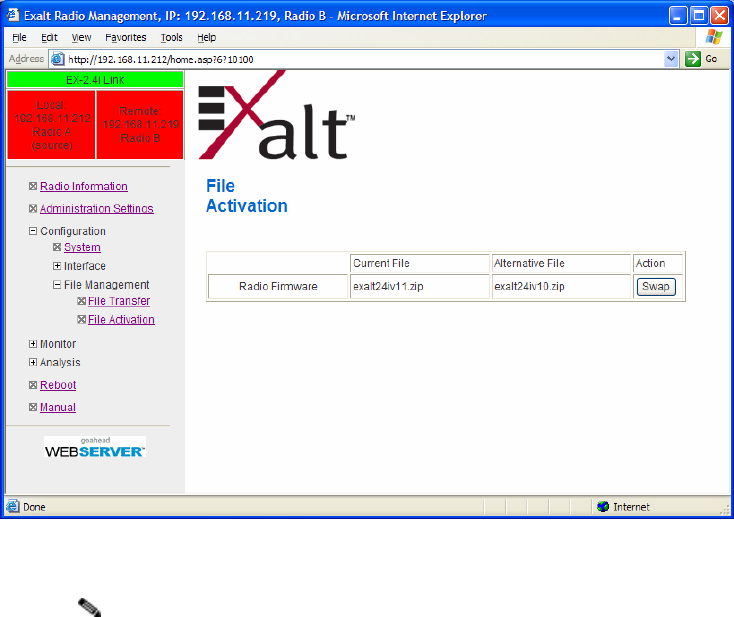The width and height of the screenshot is (734, 617).
Task: Click the green EX-2.4i Link status bar
Action: click(95, 80)
